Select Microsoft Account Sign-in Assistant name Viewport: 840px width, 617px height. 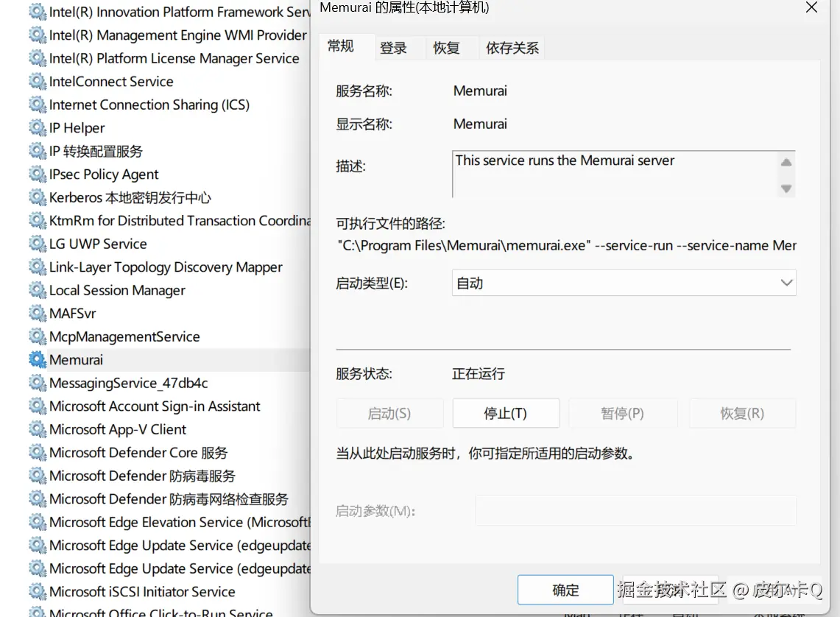(155, 406)
